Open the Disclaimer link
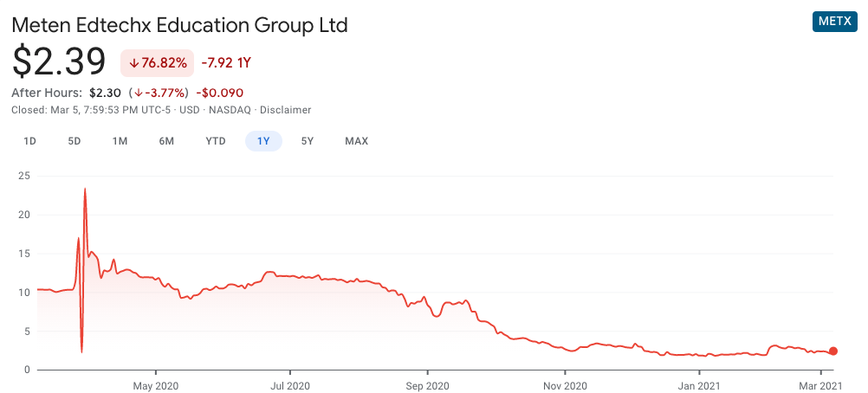 pos(285,110)
